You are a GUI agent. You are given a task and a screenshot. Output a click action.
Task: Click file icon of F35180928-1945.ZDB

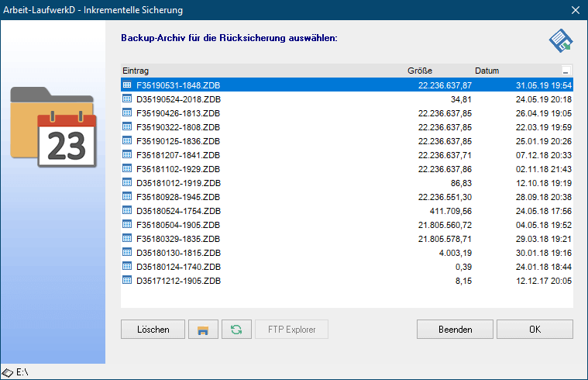pos(127,196)
